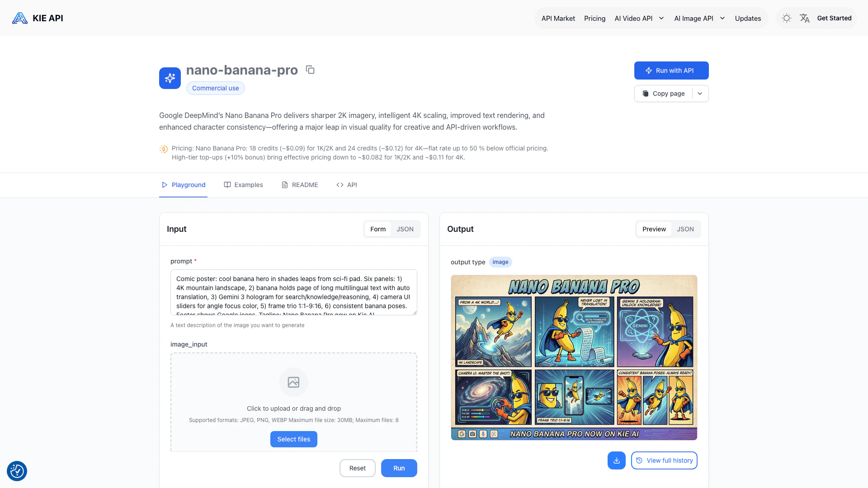The image size is (868, 488).
Task: Open the Examples tab
Action: pyautogui.click(x=243, y=185)
